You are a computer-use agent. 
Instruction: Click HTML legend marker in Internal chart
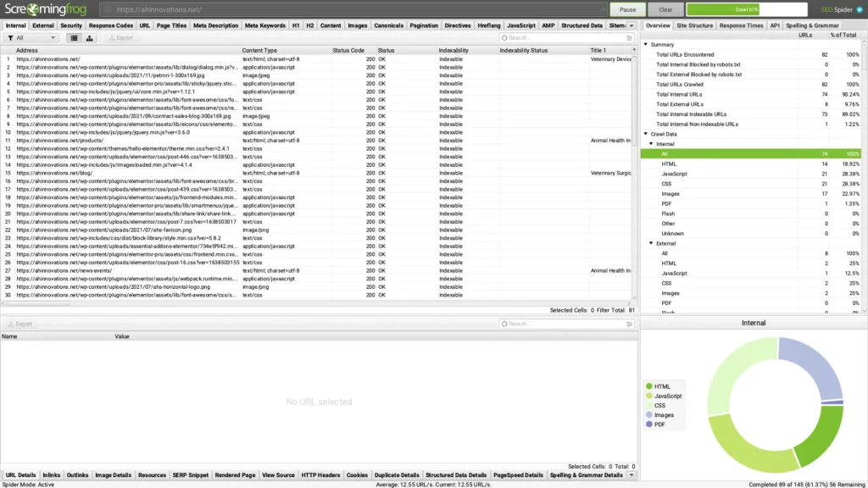point(648,386)
